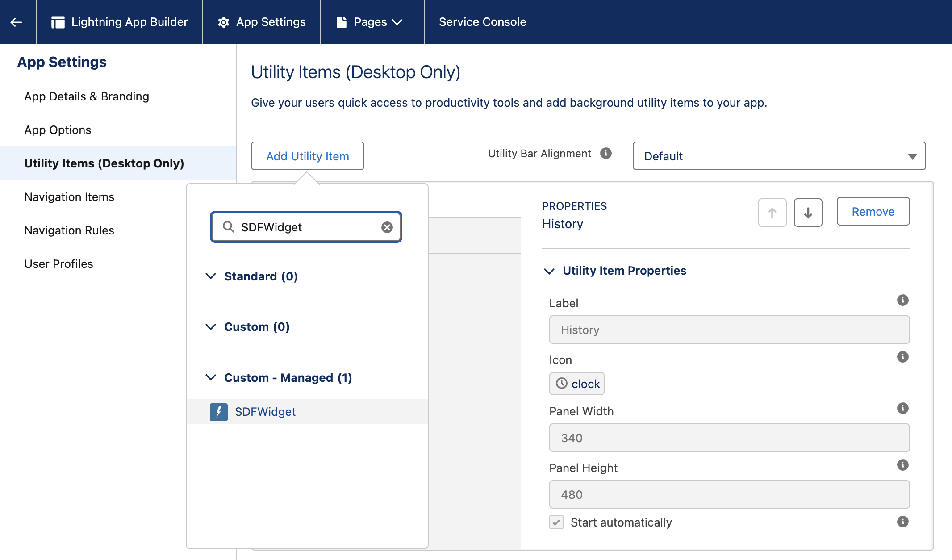Open App Settings top tab

point(262,22)
